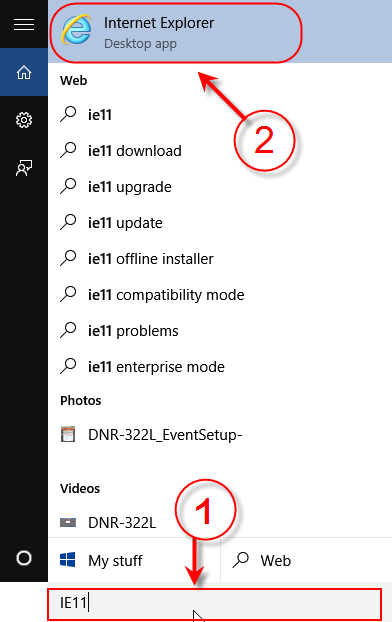Click the Windows logo beside My stuff
This screenshot has height=622, width=392.
[67, 560]
